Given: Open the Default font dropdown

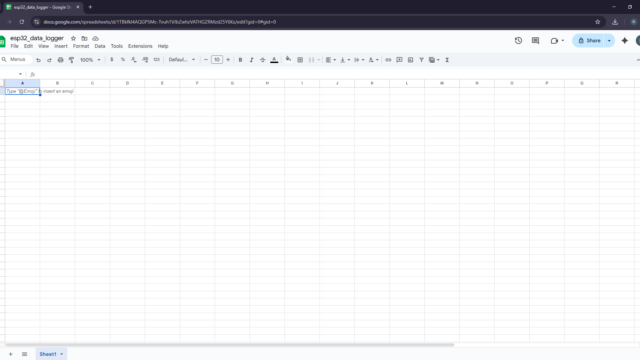Looking at the screenshot, I should 182,60.
